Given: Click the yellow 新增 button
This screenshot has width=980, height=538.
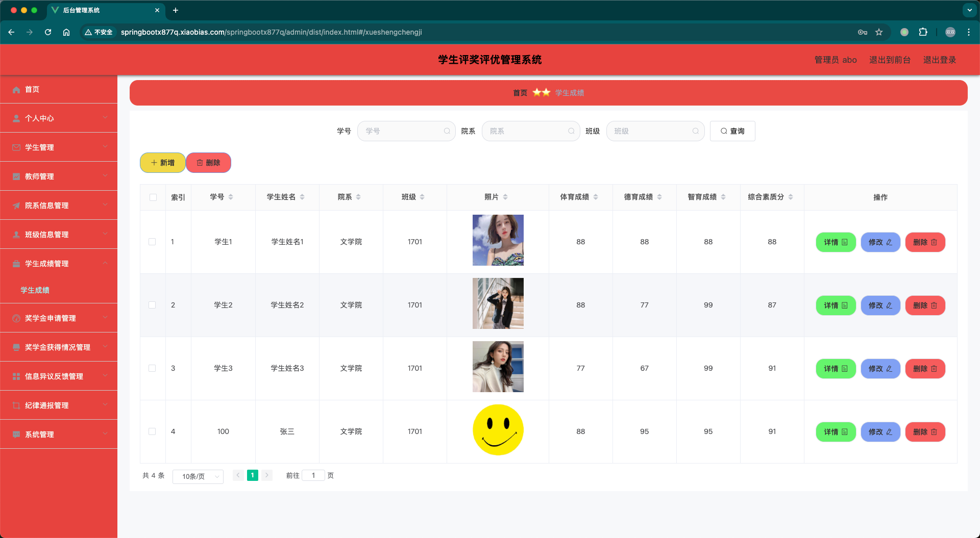Looking at the screenshot, I should coord(163,163).
